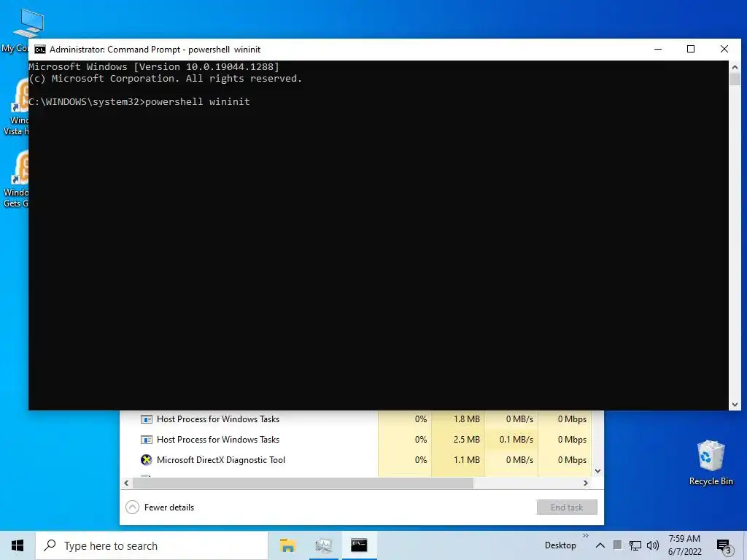Open the Windows Start menu
Screen dimensions: 747x560
[18, 545]
